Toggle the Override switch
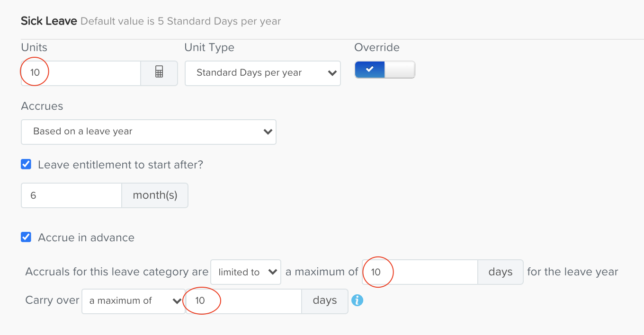The height and width of the screenshot is (335, 644). (385, 70)
